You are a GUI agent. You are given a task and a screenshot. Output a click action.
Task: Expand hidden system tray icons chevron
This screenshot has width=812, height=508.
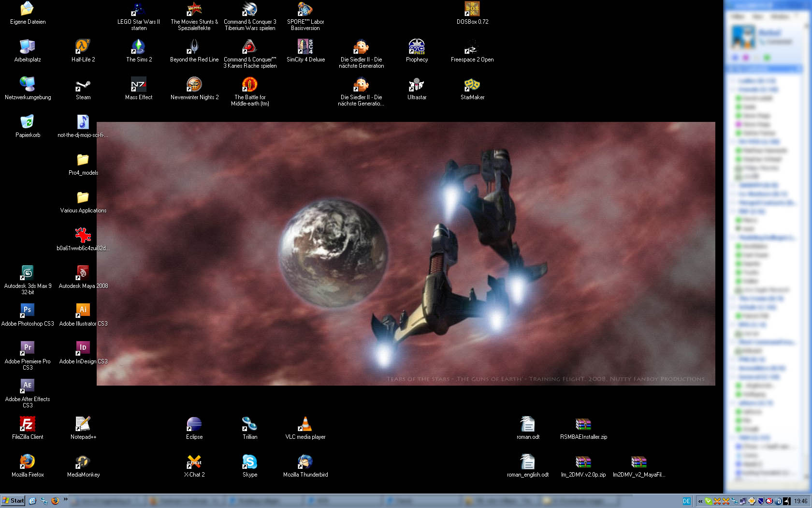pyautogui.click(x=700, y=501)
